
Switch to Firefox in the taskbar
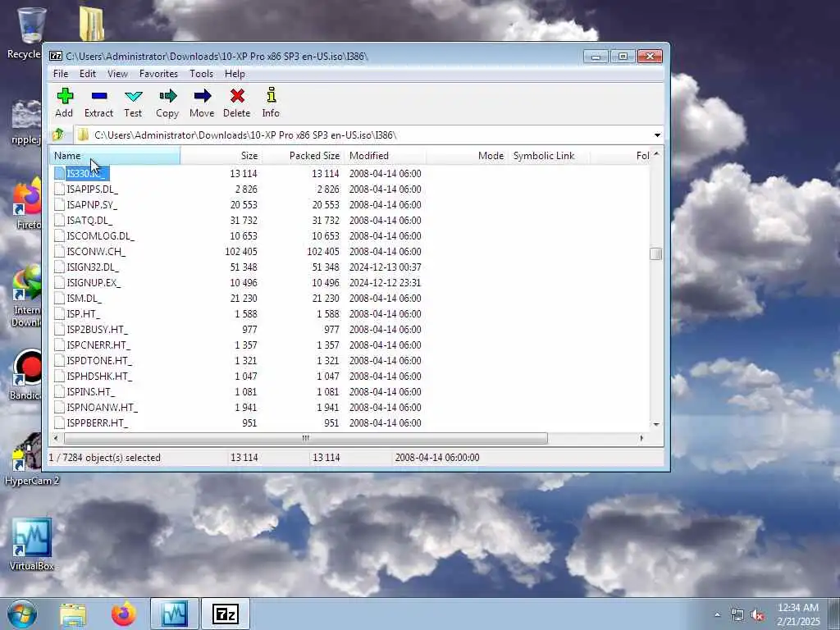123,614
